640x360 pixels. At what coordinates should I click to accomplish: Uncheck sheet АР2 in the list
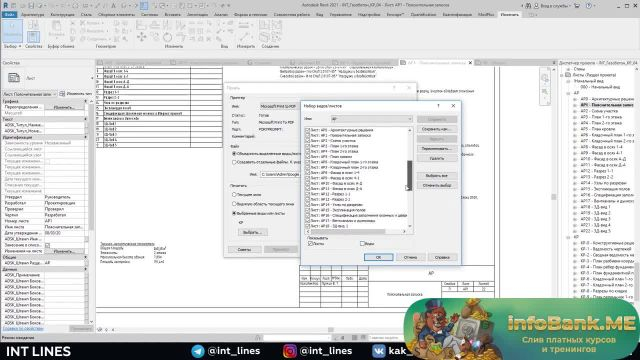(307, 140)
